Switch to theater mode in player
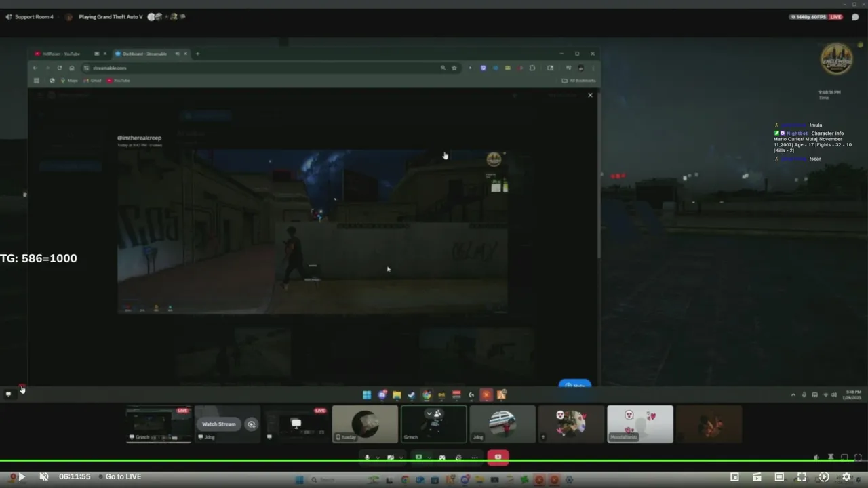Viewport: 868px width, 488px height. [779, 477]
